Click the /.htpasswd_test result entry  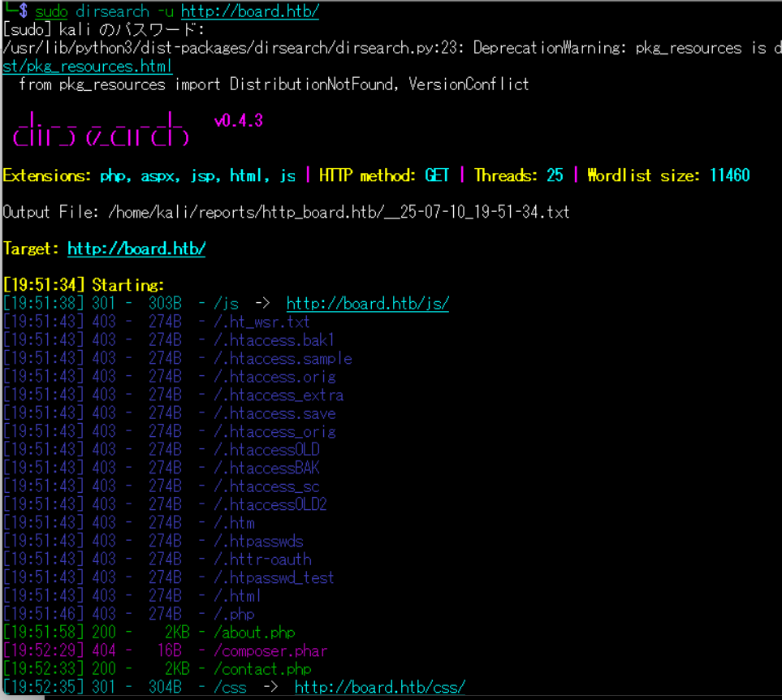click(x=274, y=577)
